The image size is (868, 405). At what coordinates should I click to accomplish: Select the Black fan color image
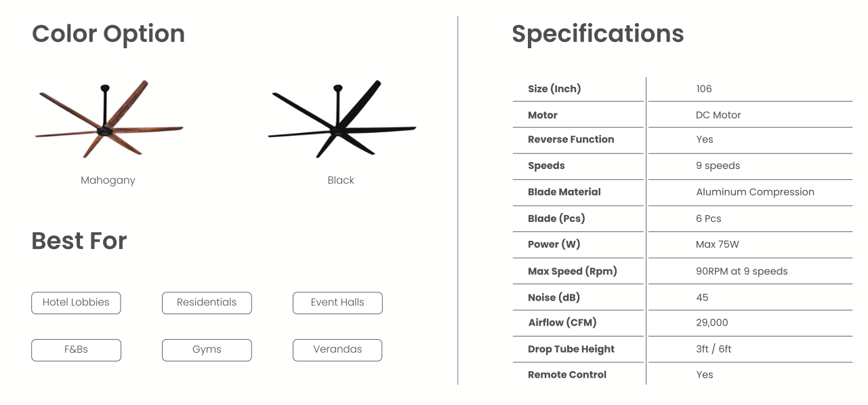342,120
